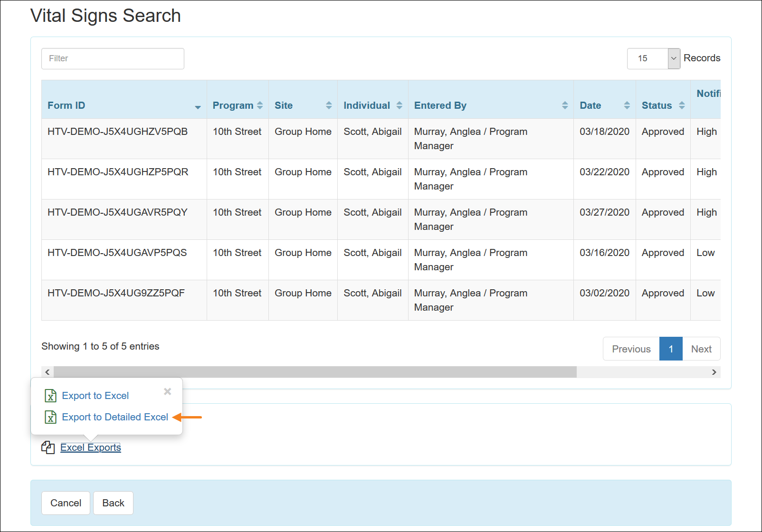Image resolution: width=762 pixels, height=532 pixels.
Task: Choose Export to Excel option
Action: (95, 396)
